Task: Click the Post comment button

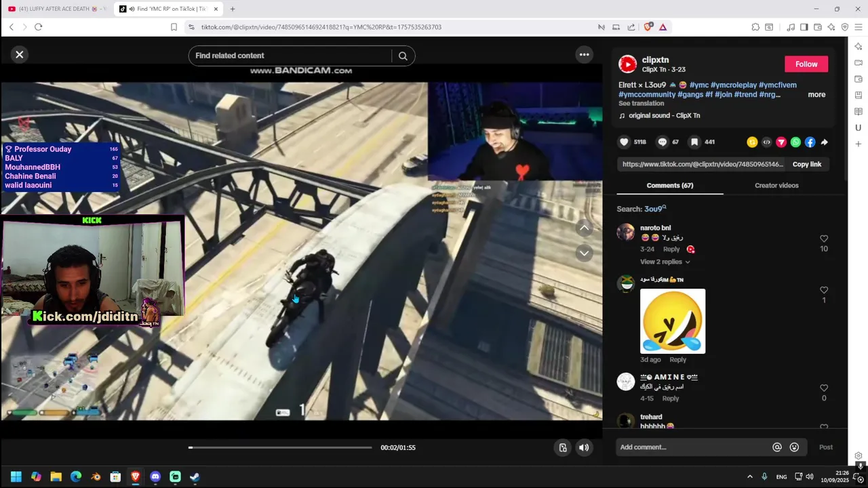Action: click(825, 447)
